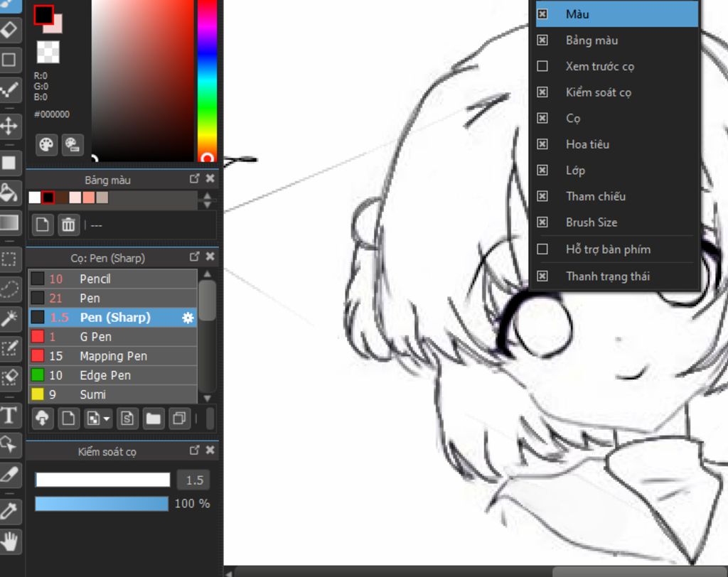The height and width of the screenshot is (577, 728).
Task: Close the Kiểm soát cọ panel
Action: pyautogui.click(x=210, y=450)
